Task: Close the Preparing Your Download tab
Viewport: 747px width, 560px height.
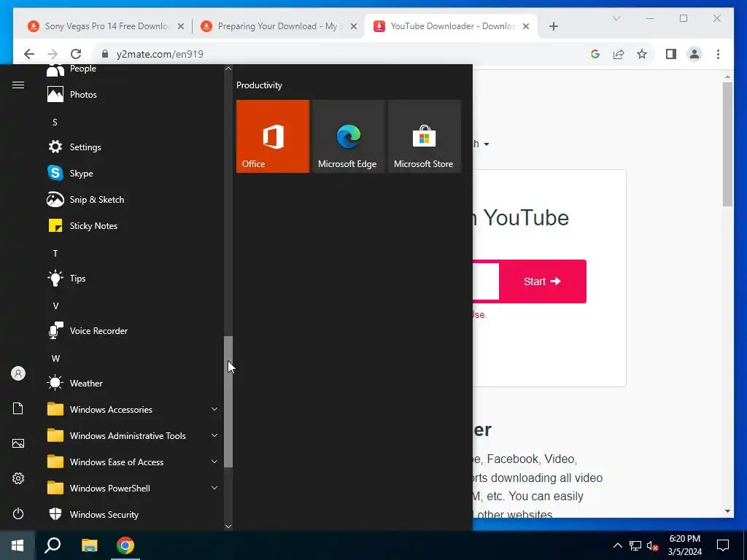Action: pos(354,26)
